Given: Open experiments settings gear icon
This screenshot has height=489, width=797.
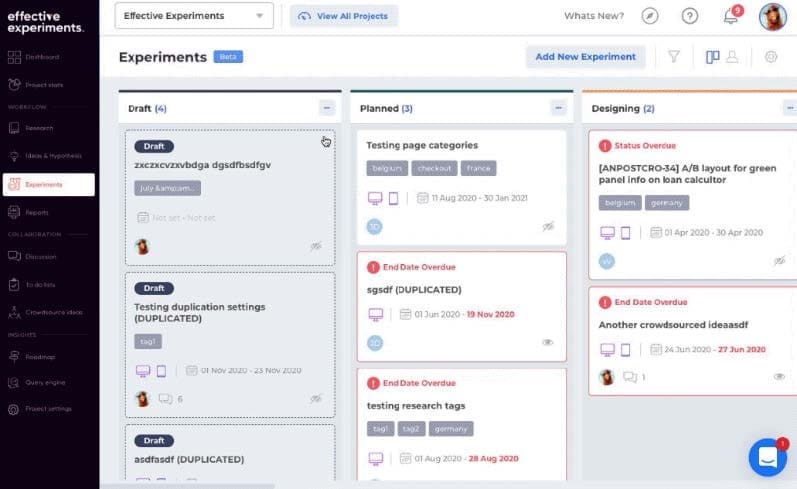Looking at the screenshot, I should pos(771,56).
